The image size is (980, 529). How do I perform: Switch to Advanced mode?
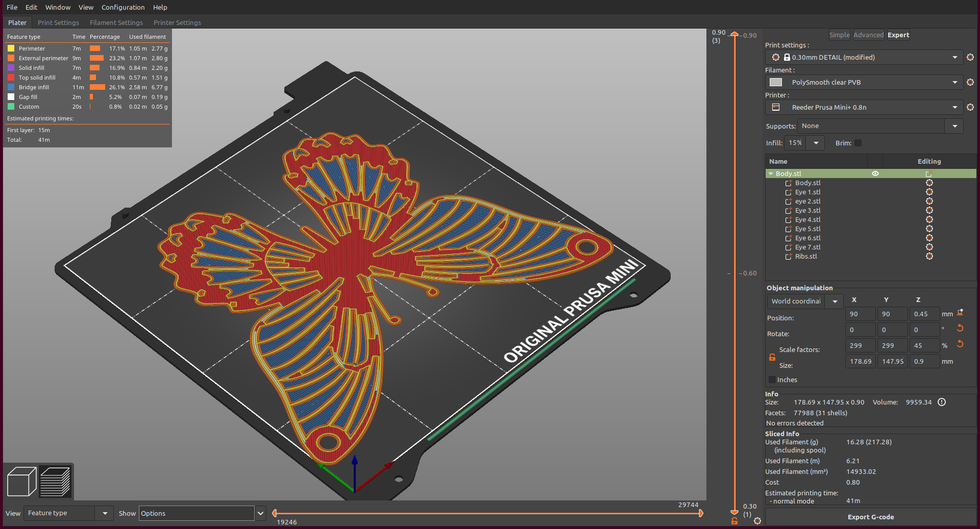click(868, 35)
